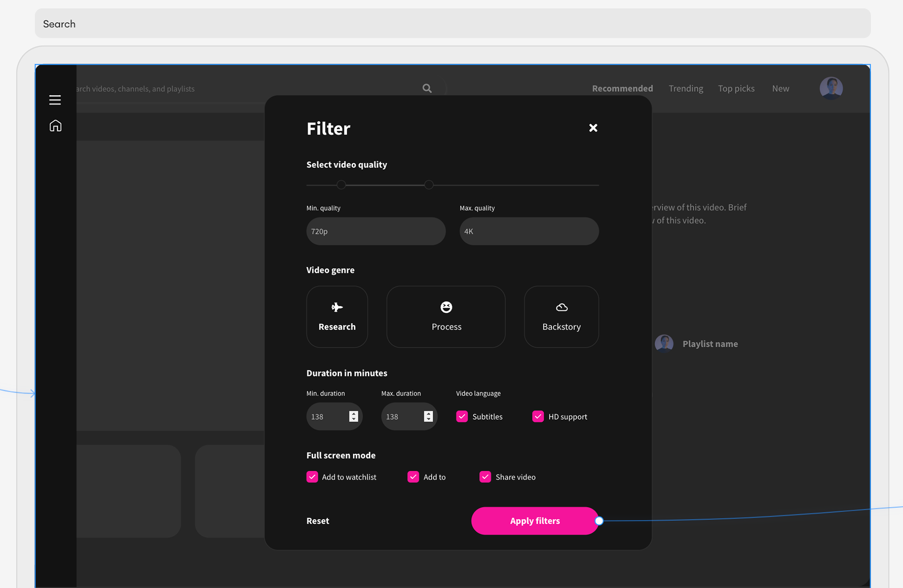Viewport: 903px width, 588px height.
Task: Click the 'Video language' label
Action: (x=478, y=393)
